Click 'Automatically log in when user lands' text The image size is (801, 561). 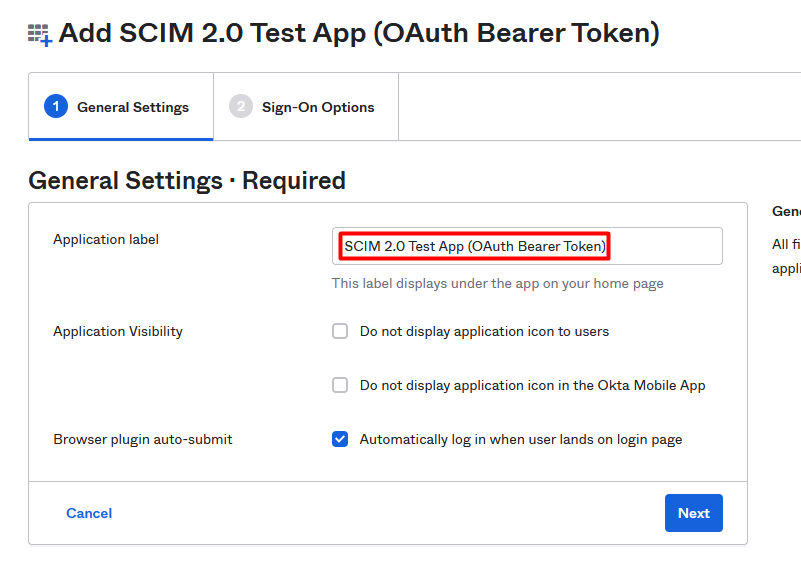521,439
